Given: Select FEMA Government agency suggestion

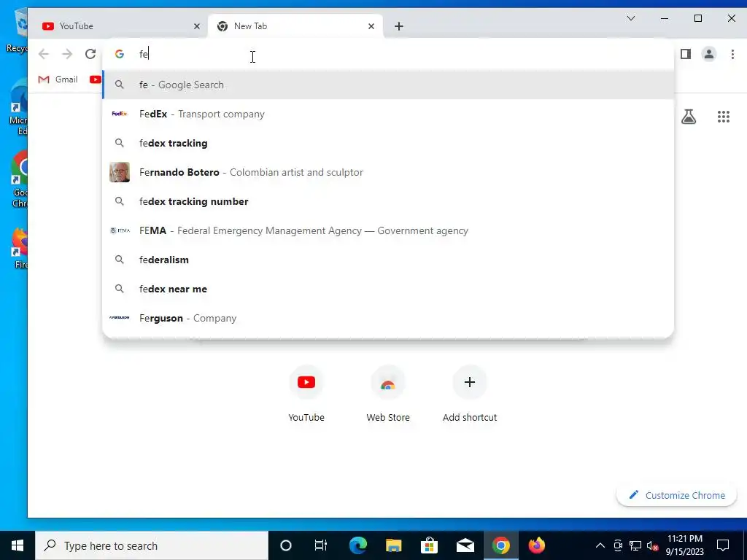Looking at the screenshot, I should (x=388, y=230).
